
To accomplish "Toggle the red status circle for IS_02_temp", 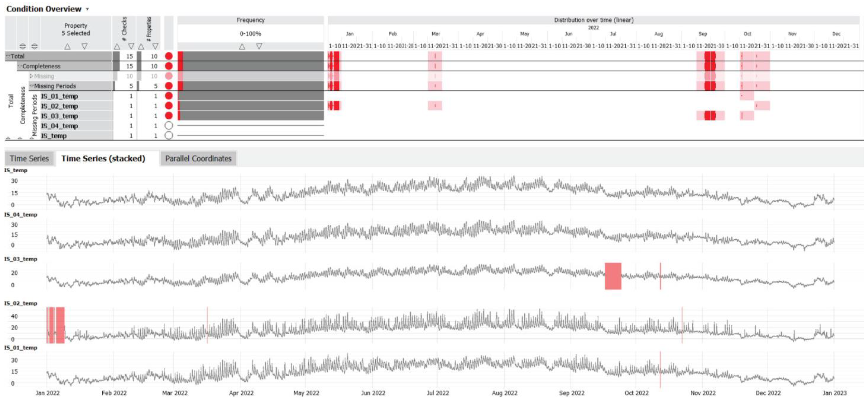I will click(x=169, y=106).
